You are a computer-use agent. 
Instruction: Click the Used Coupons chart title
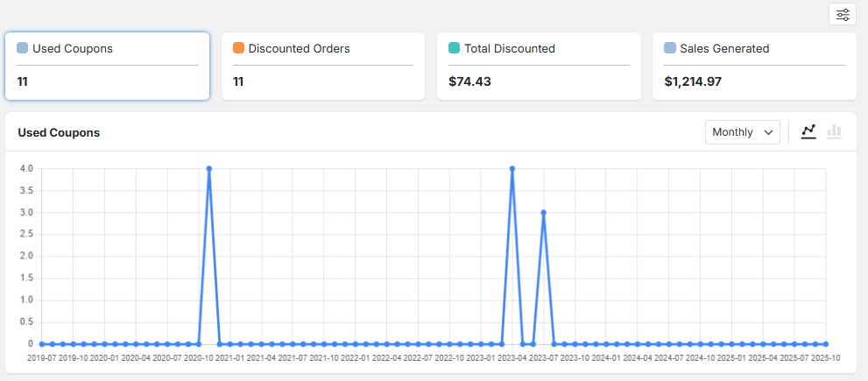(x=59, y=132)
